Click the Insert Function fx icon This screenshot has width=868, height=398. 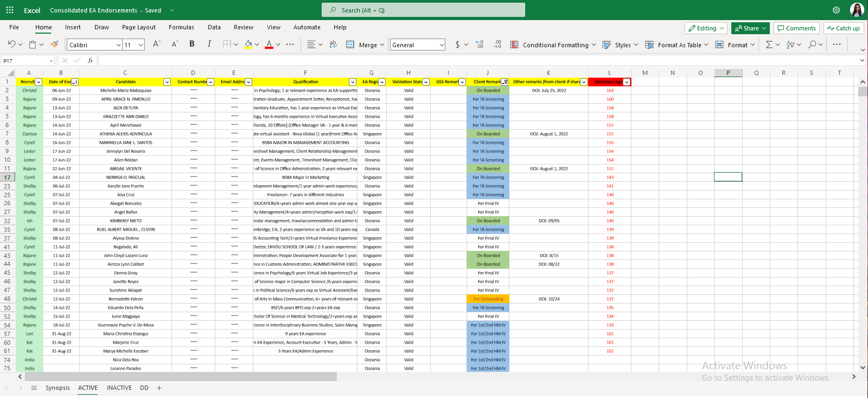point(90,60)
